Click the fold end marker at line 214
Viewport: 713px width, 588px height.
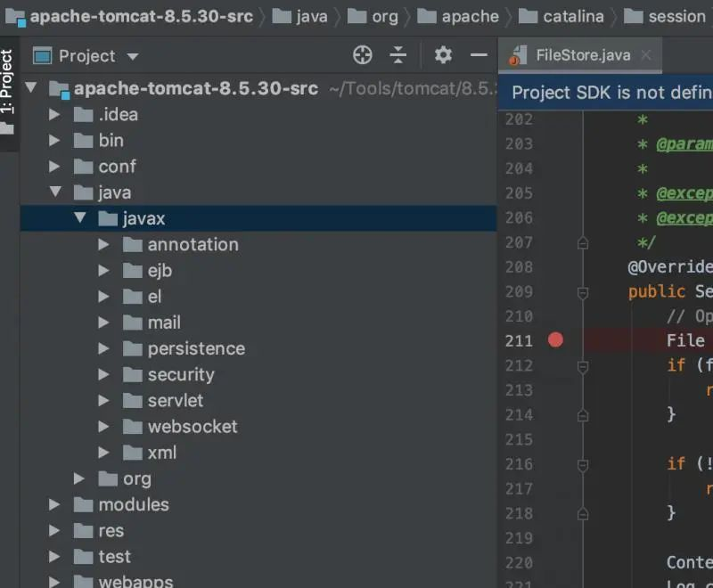pos(583,415)
